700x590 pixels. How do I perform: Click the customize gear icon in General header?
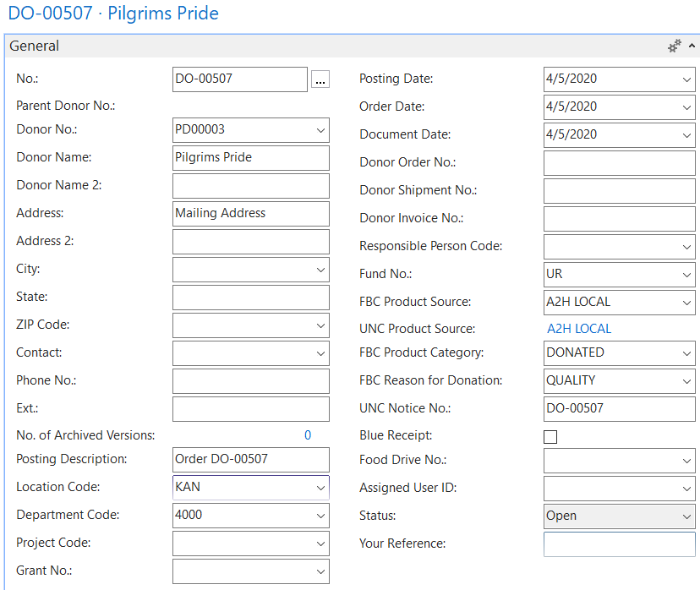[674, 46]
